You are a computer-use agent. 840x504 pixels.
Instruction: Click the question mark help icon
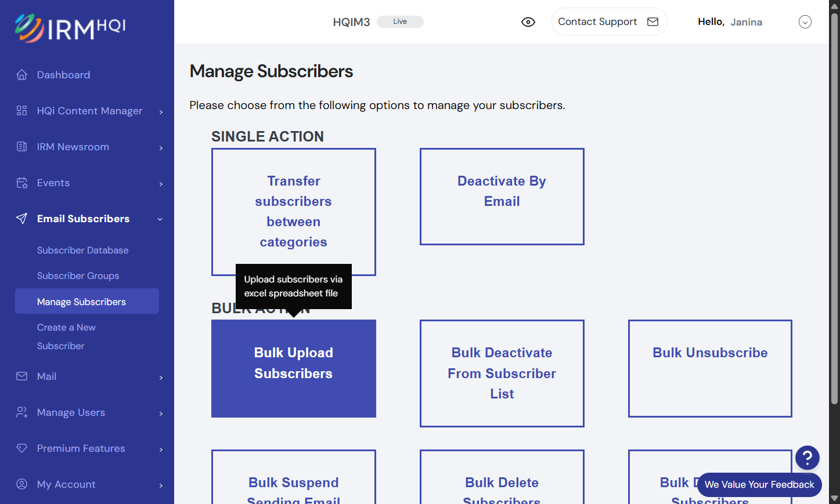coord(807,458)
